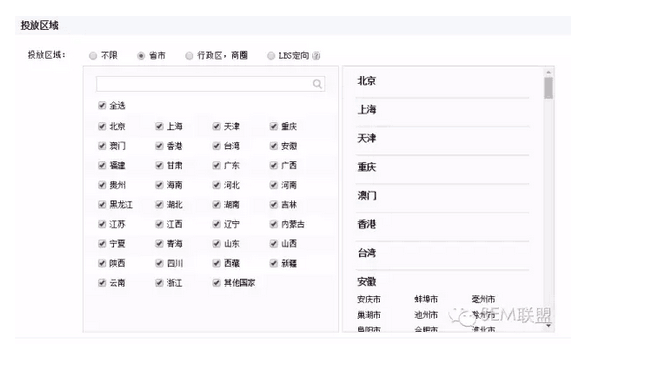Toggle the 湖南 checkbox
This screenshot has width=660, height=370.
pyautogui.click(x=216, y=204)
